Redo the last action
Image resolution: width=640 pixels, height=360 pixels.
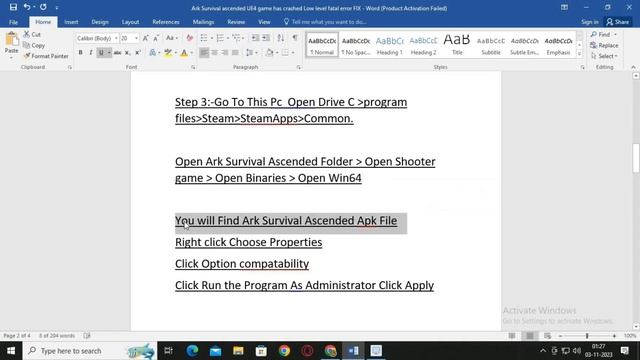click(43, 7)
